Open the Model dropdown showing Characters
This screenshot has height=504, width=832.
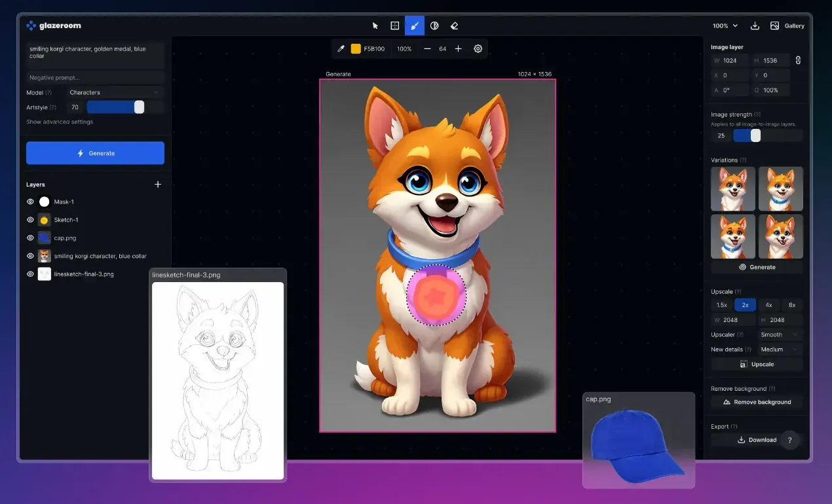tap(115, 92)
